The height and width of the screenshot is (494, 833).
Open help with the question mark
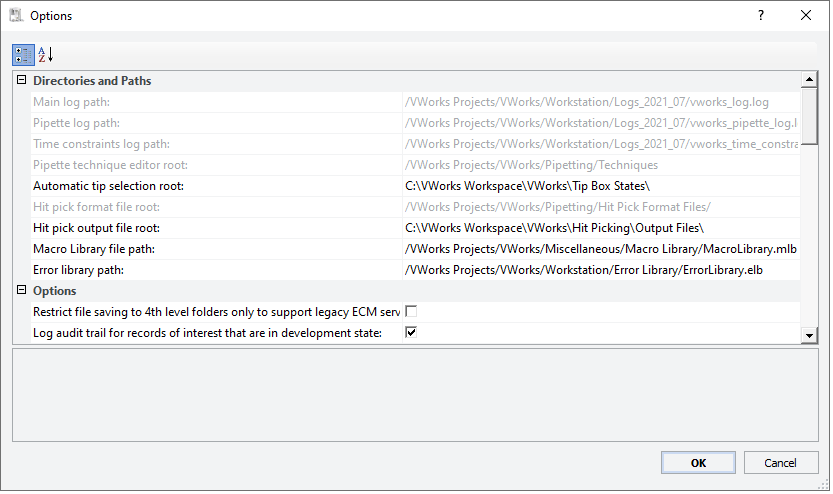(761, 15)
